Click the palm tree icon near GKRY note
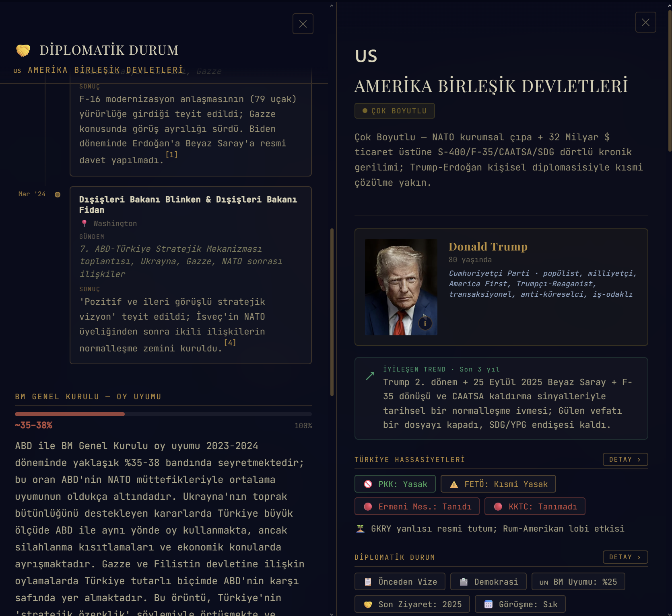 [x=359, y=529]
